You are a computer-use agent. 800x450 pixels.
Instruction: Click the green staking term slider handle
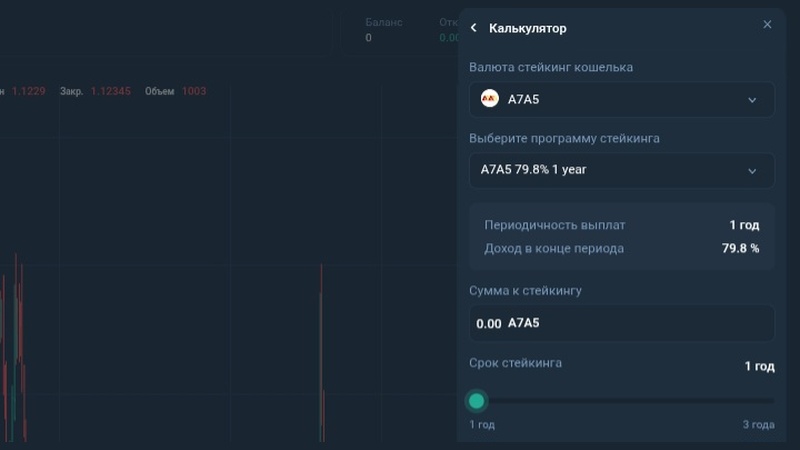477,401
